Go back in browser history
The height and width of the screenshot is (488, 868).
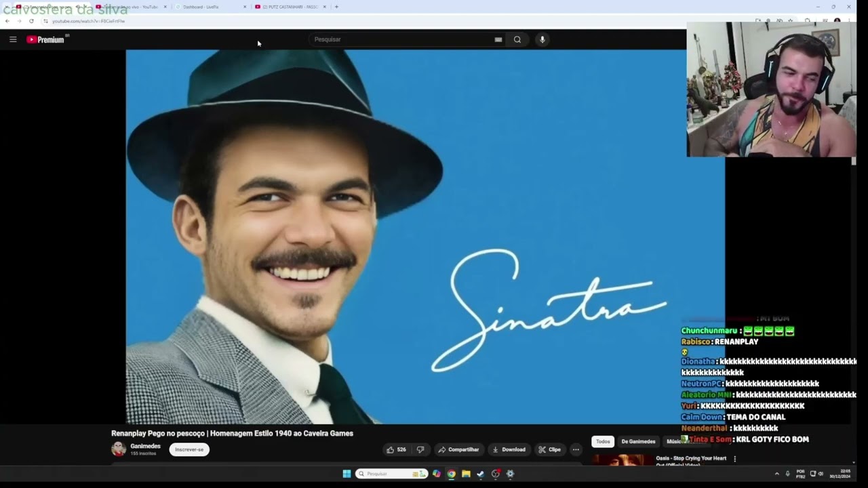tap(7, 21)
